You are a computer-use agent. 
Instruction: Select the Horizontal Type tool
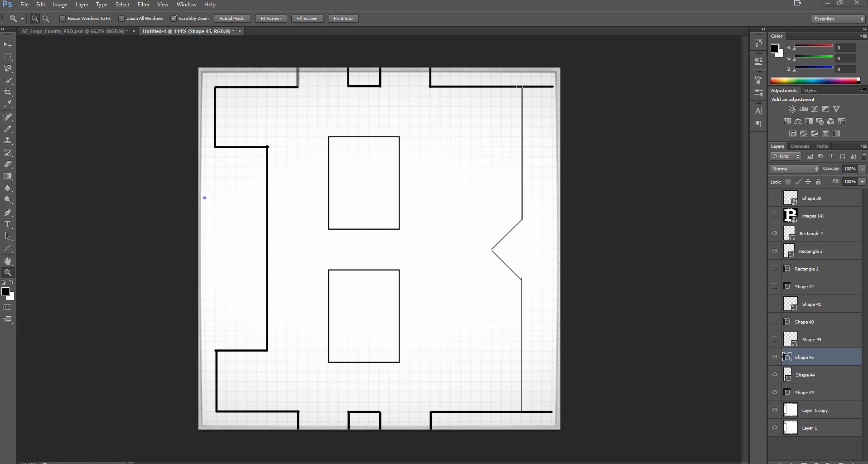[8, 224]
